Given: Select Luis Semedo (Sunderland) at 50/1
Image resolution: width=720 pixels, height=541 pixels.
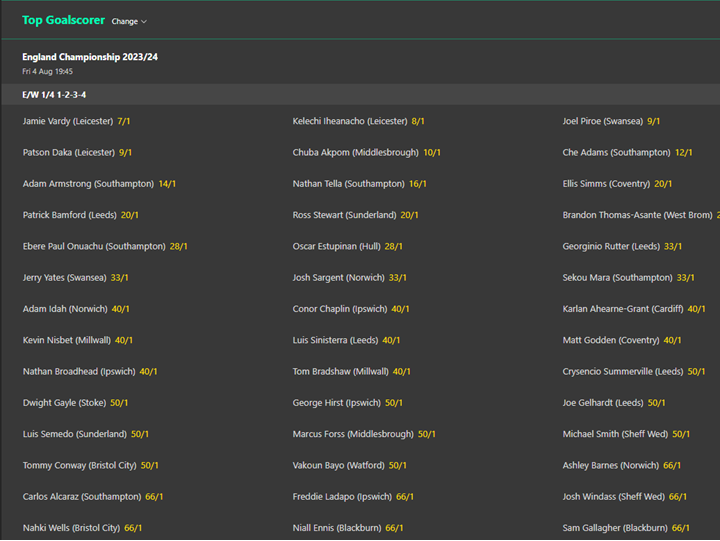Looking at the screenshot, I should click(x=85, y=434).
